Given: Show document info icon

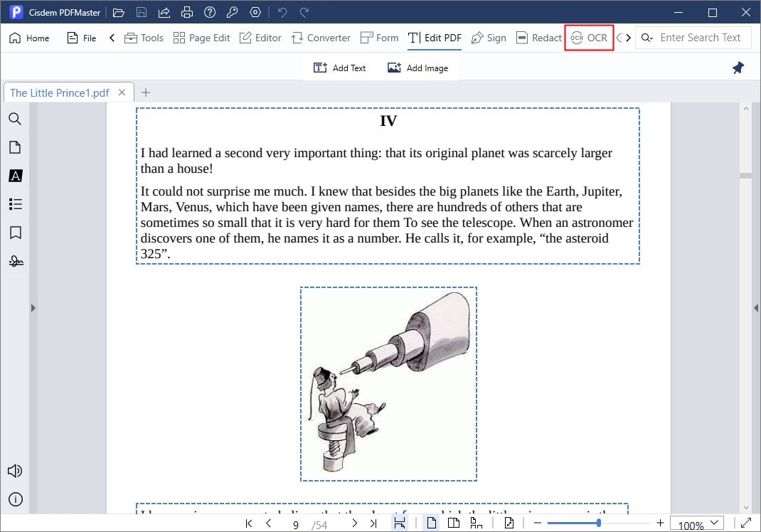Looking at the screenshot, I should click(x=16, y=499).
